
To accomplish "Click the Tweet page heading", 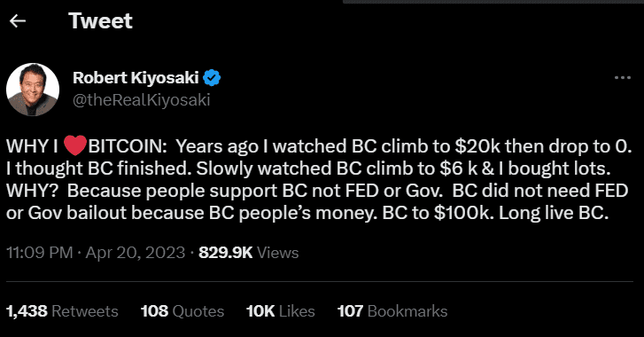I will pos(100,21).
